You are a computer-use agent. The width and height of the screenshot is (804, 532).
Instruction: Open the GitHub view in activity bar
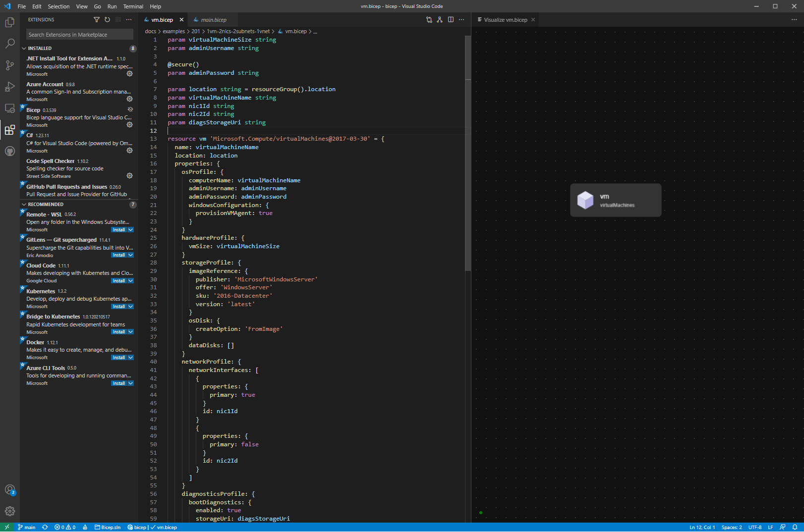9,152
